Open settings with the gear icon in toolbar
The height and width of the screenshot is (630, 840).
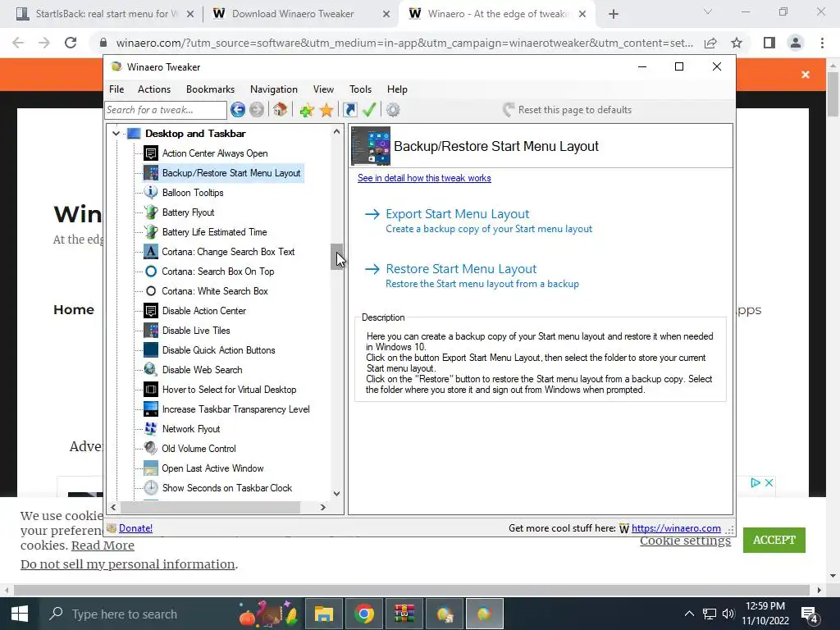[393, 110]
